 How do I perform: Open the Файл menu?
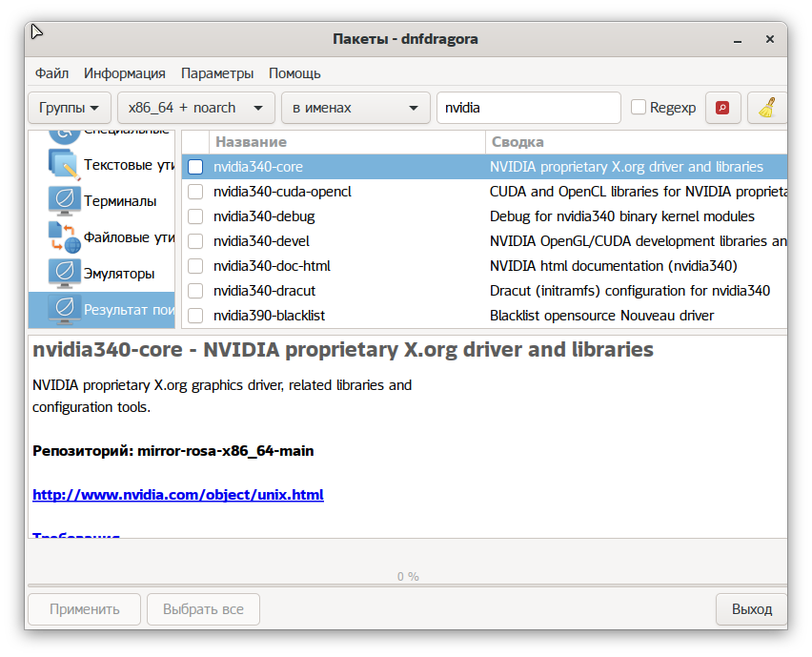pyautogui.click(x=51, y=73)
